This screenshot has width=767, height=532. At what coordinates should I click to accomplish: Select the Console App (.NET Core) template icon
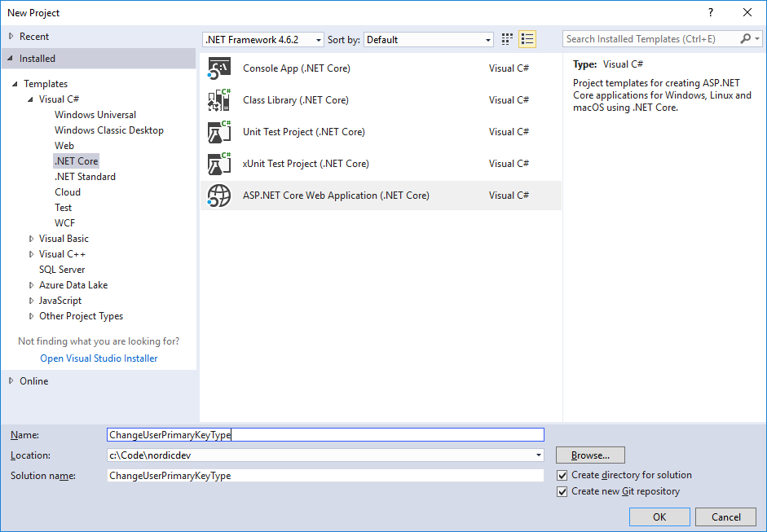pyautogui.click(x=218, y=68)
